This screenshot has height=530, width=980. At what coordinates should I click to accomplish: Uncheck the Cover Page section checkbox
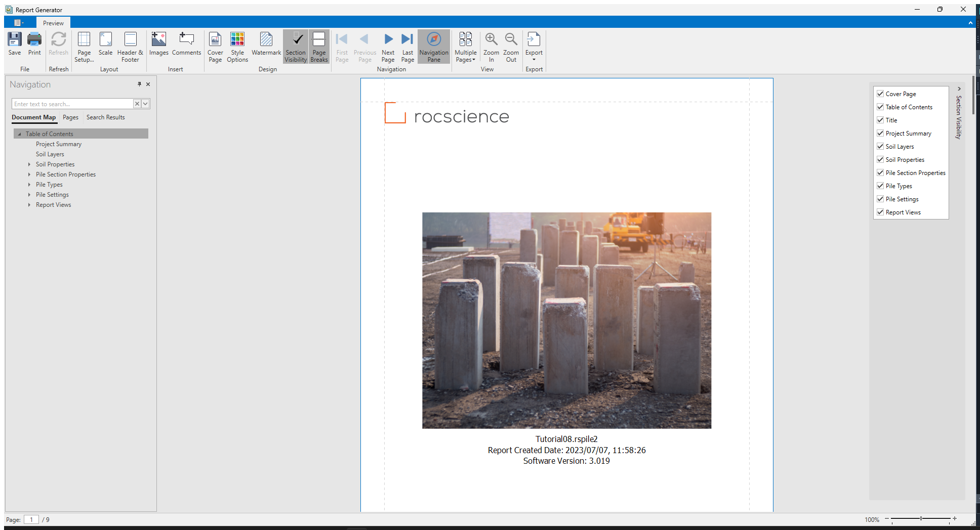[x=880, y=94]
